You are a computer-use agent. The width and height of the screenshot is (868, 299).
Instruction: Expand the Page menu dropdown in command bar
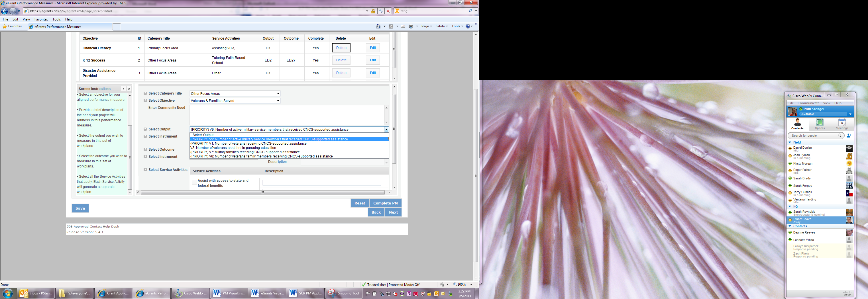[x=426, y=26]
